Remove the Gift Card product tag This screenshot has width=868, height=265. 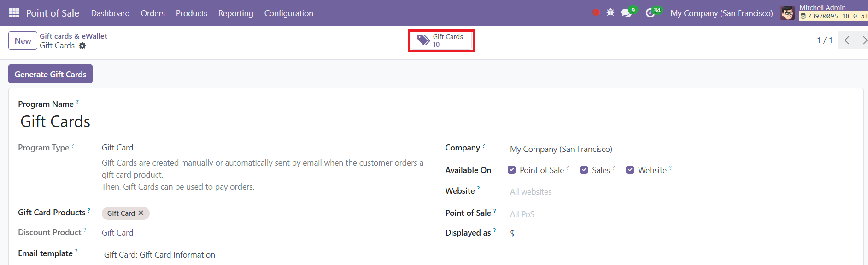[x=141, y=213]
